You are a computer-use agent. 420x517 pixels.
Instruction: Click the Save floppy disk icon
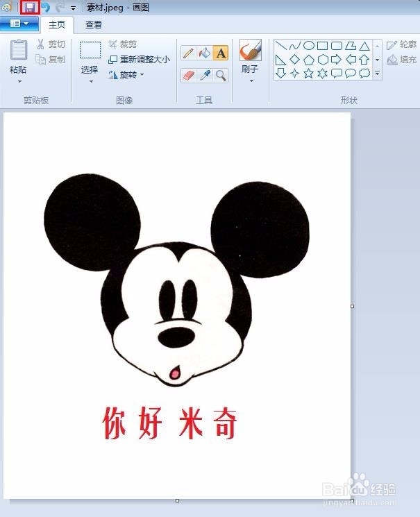[x=30, y=7]
